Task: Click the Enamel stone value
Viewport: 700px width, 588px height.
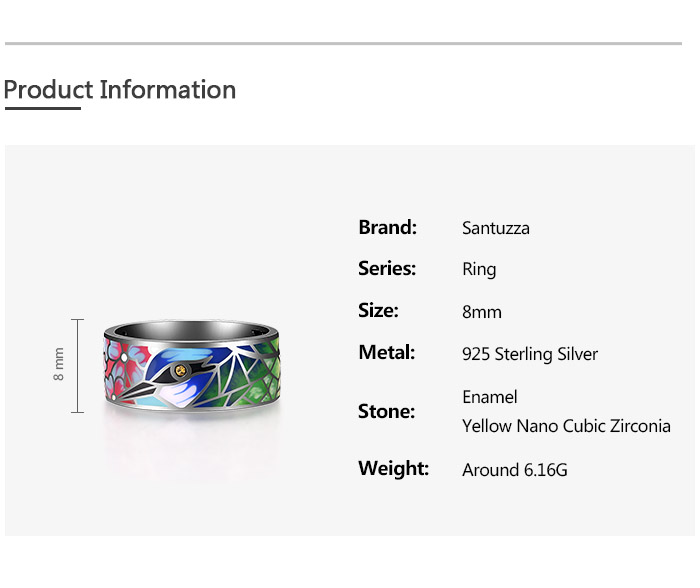Action: click(490, 397)
